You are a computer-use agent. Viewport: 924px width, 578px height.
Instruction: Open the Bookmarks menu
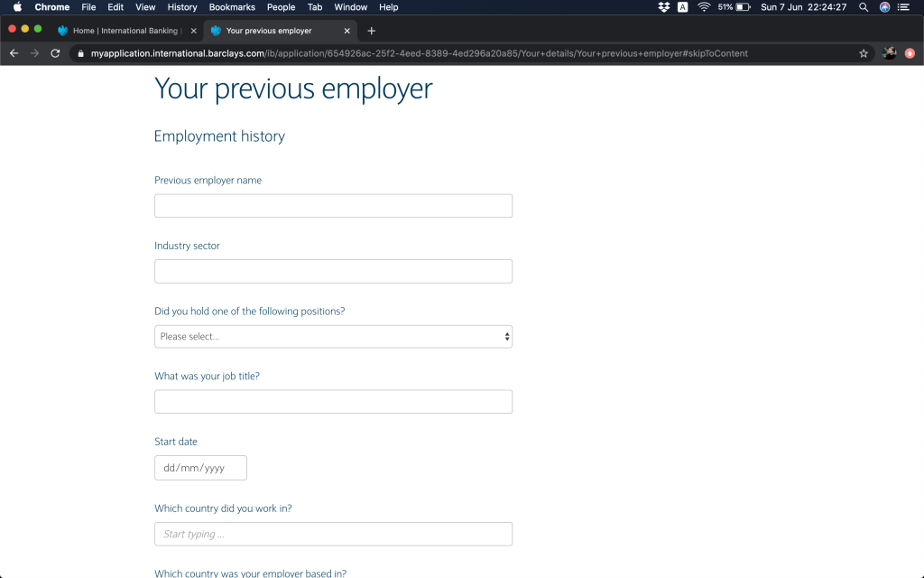[x=232, y=7]
